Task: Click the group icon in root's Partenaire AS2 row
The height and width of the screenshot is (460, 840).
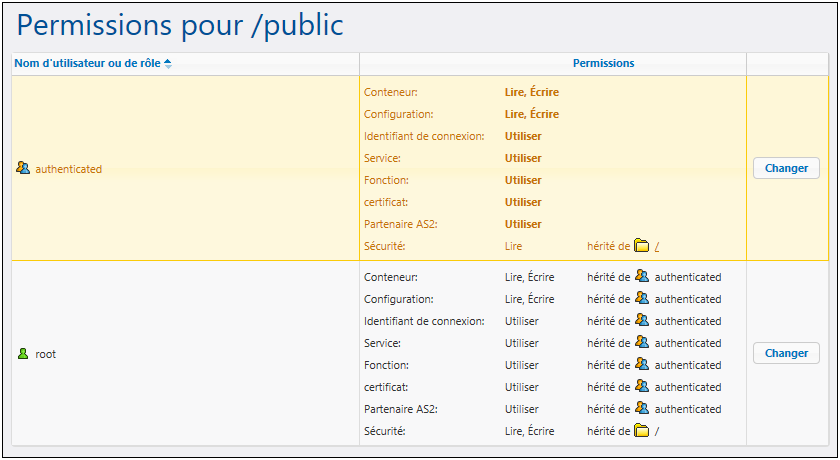Action: coord(642,409)
